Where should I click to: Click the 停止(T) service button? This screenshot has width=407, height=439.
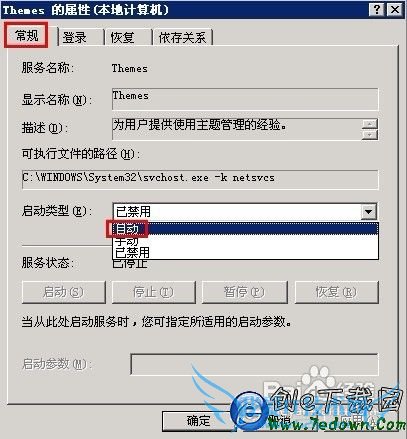pyautogui.click(x=154, y=292)
